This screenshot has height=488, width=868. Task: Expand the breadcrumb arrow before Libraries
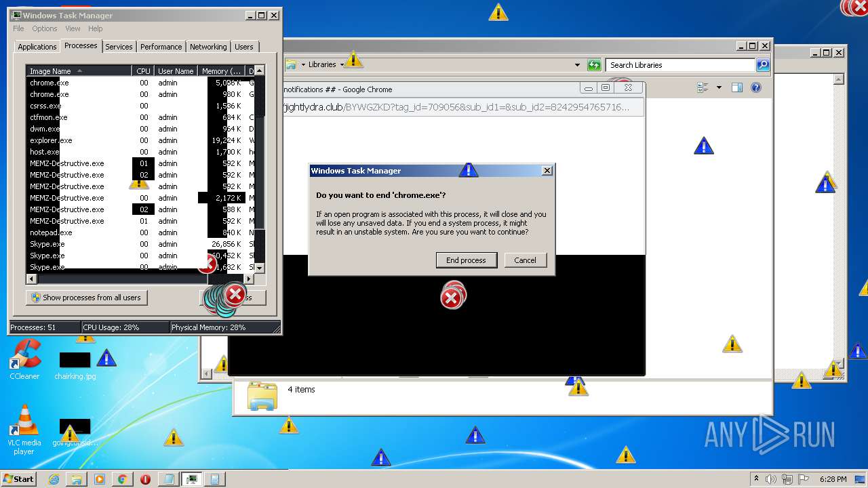303,65
